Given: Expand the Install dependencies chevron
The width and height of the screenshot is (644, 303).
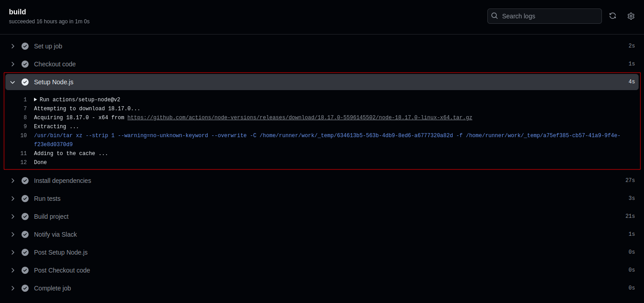Looking at the screenshot, I should coord(13,181).
